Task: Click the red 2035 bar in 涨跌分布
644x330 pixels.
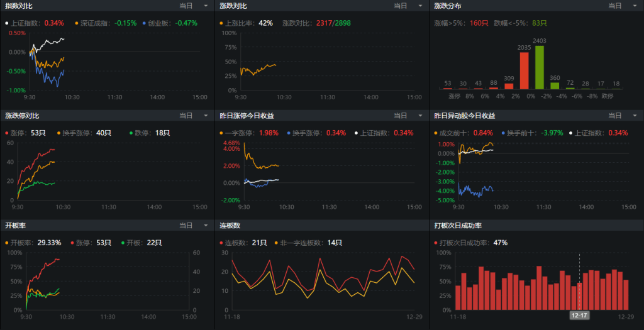Action: click(x=524, y=70)
